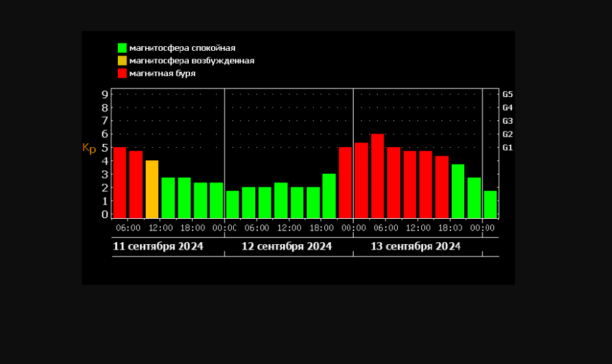612x364 pixels.
Task: Click the yellow legend swatch for excited magnetosphere
Action: (x=122, y=61)
